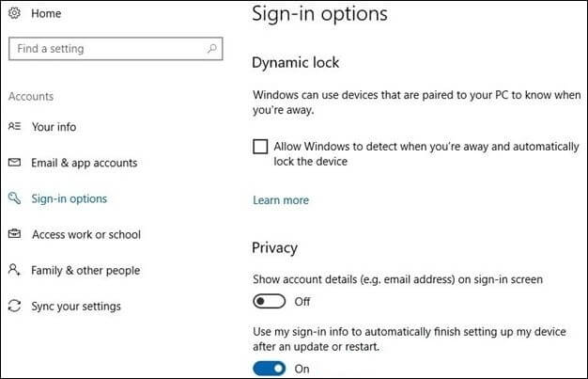This screenshot has height=379, width=588.
Task: Select Access work or school
Action: [86, 234]
